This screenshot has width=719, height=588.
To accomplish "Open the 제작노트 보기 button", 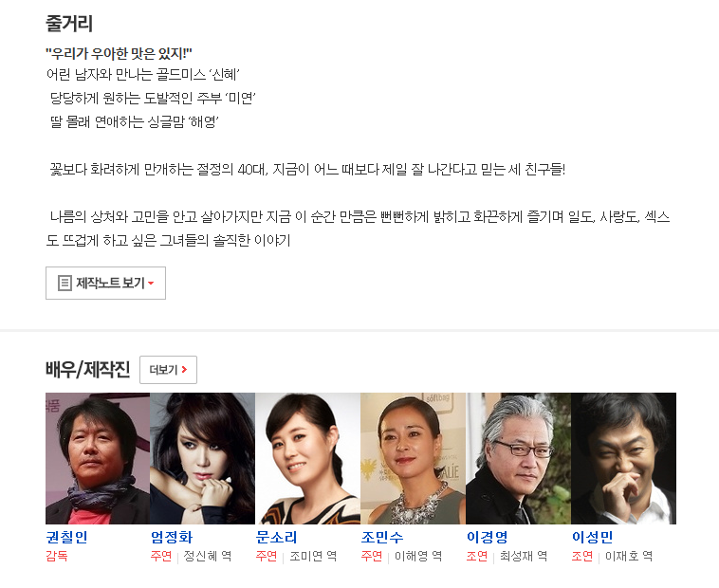I will point(105,284).
